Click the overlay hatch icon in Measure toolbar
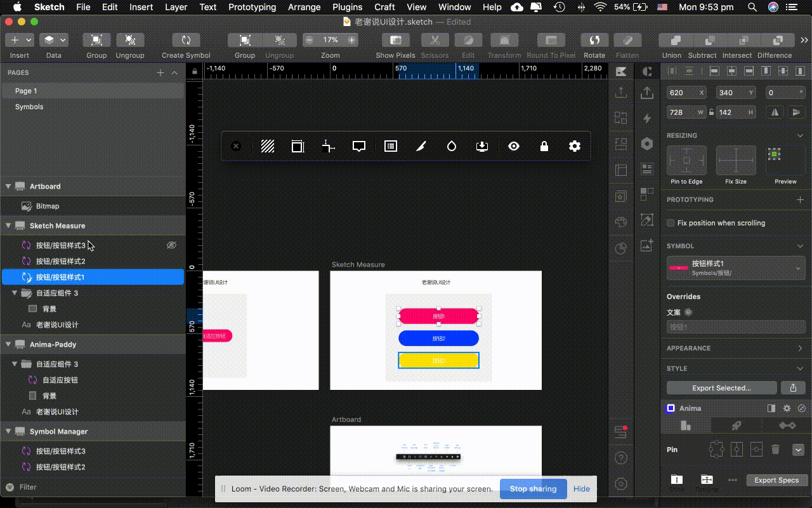Screen dimensions: 812x508 click(268, 146)
